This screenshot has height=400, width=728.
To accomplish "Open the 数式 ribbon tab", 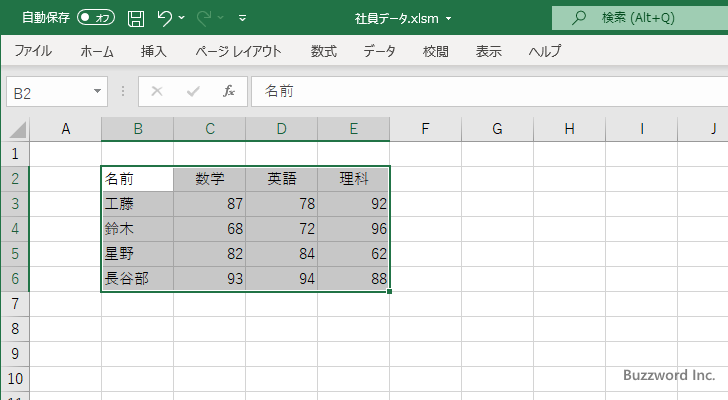I will click(x=324, y=51).
